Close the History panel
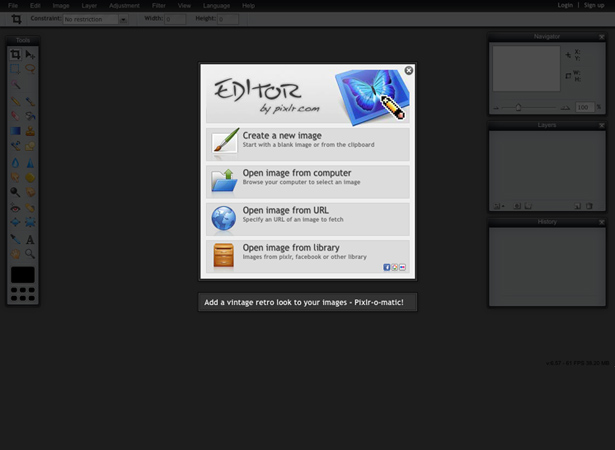The image size is (615, 450). click(602, 222)
